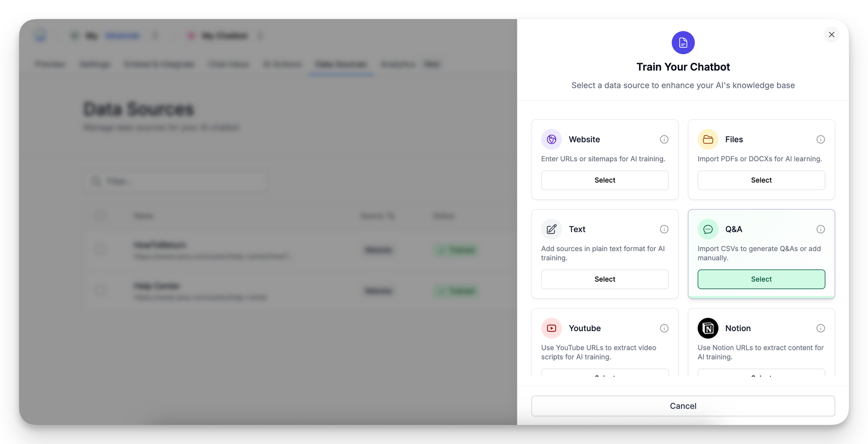
Task: Toggle the first blurred row checkbox
Action: 101,249
